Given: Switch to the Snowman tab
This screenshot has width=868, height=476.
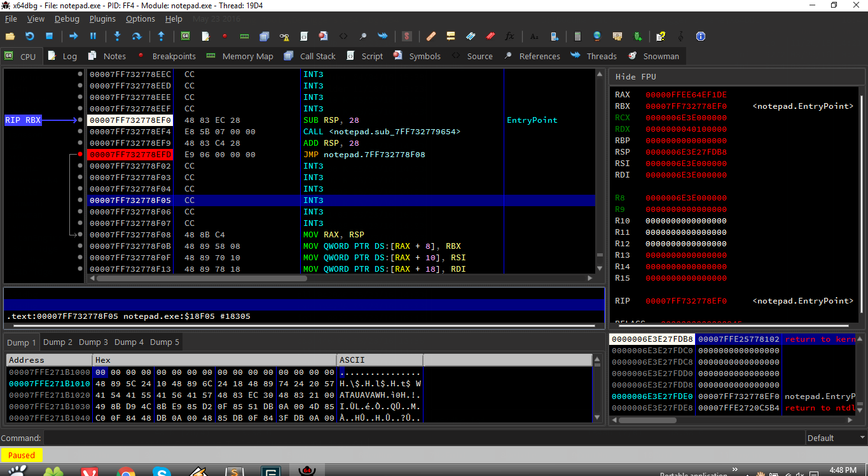Looking at the screenshot, I should 654,56.
